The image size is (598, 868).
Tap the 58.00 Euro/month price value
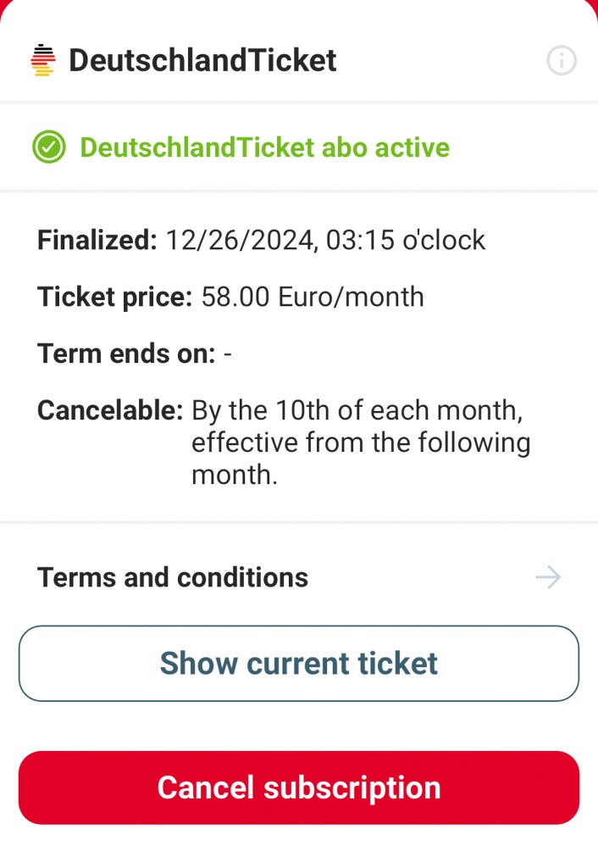pos(313,297)
